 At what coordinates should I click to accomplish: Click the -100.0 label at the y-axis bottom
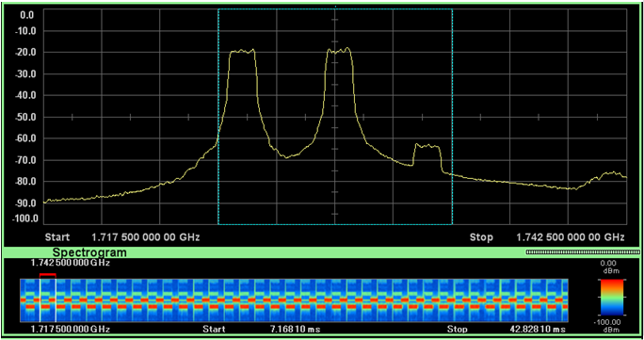pos(25,219)
